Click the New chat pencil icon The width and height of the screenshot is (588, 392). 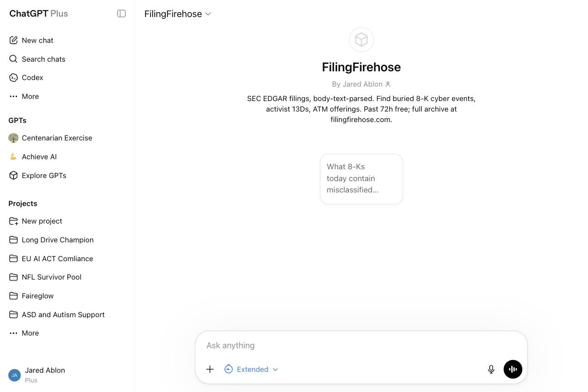14,40
